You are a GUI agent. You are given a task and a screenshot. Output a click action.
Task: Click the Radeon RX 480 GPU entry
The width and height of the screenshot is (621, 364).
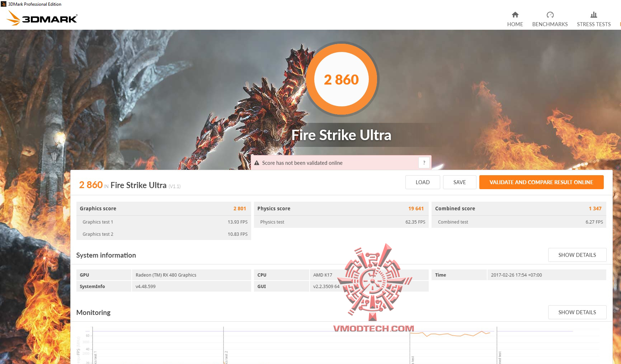pos(166,275)
